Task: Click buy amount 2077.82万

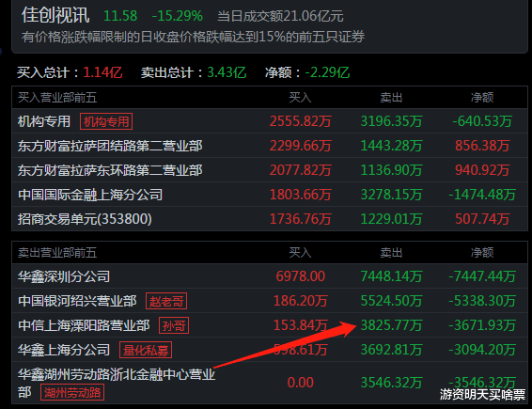Action: point(300,170)
